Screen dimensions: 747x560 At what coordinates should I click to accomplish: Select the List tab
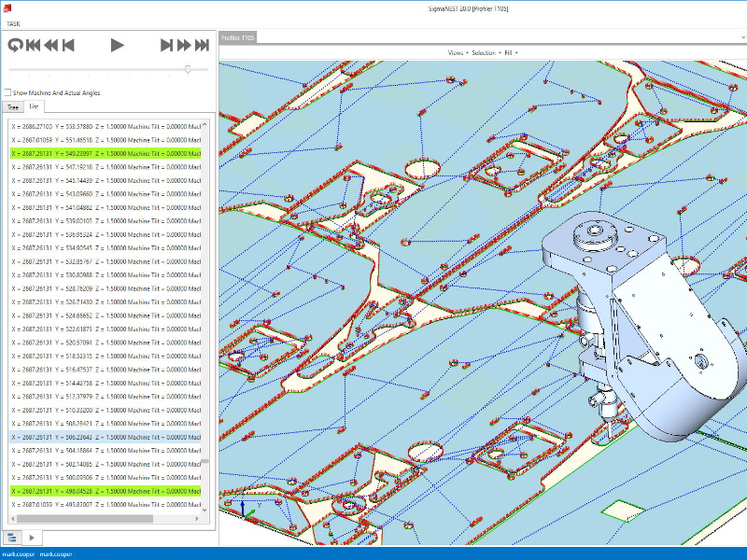click(34, 106)
